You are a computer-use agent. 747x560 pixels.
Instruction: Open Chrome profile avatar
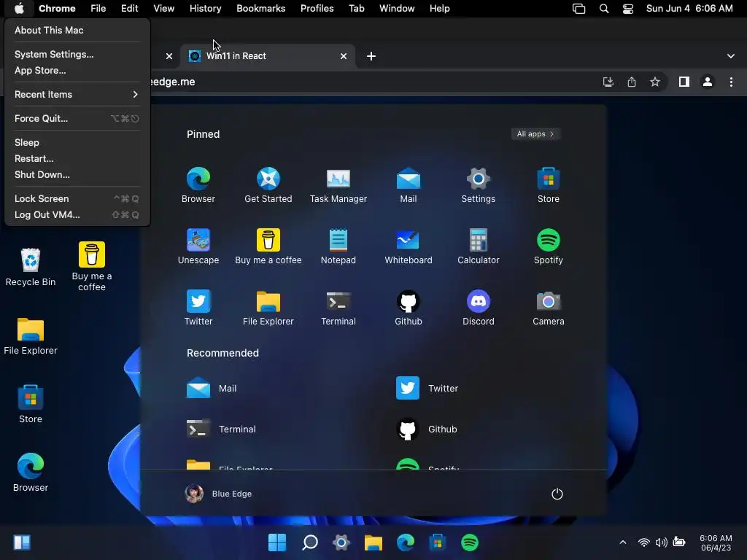coord(708,82)
